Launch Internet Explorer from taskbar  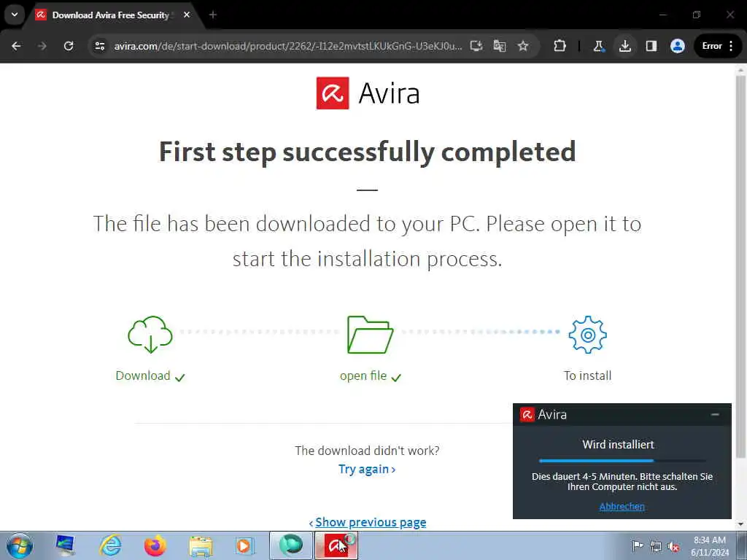pos(110,545)
